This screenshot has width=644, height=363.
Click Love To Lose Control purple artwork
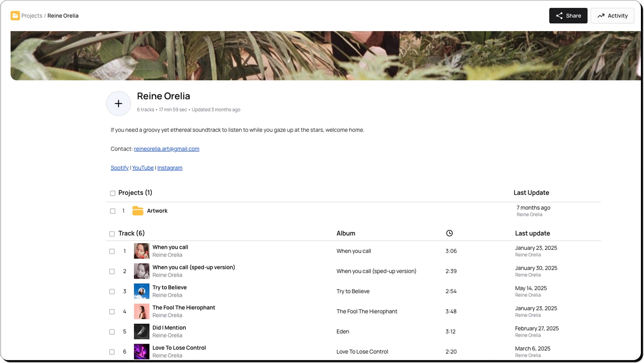[x=142, y=351]
